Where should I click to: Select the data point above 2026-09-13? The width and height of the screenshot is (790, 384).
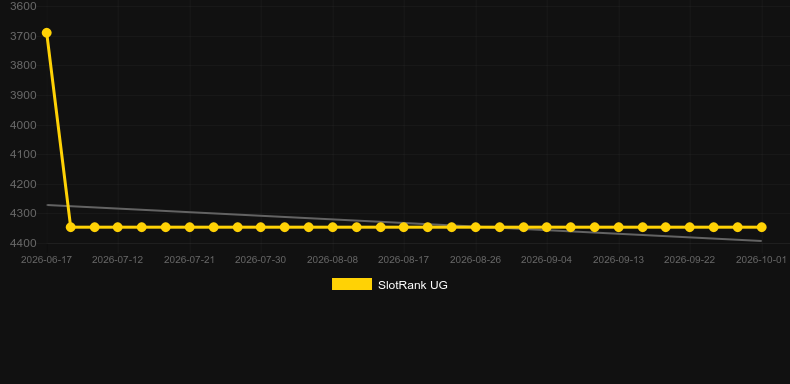619,227
